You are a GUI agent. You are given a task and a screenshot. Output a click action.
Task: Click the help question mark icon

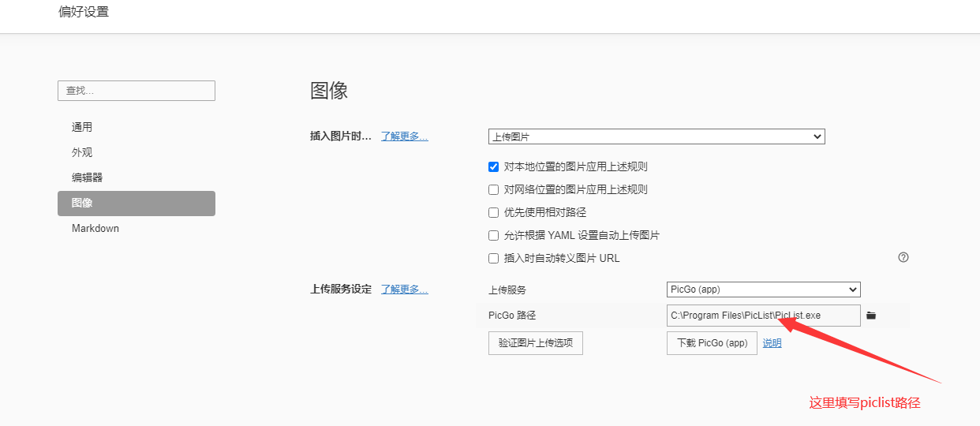[x=903, y=257]
